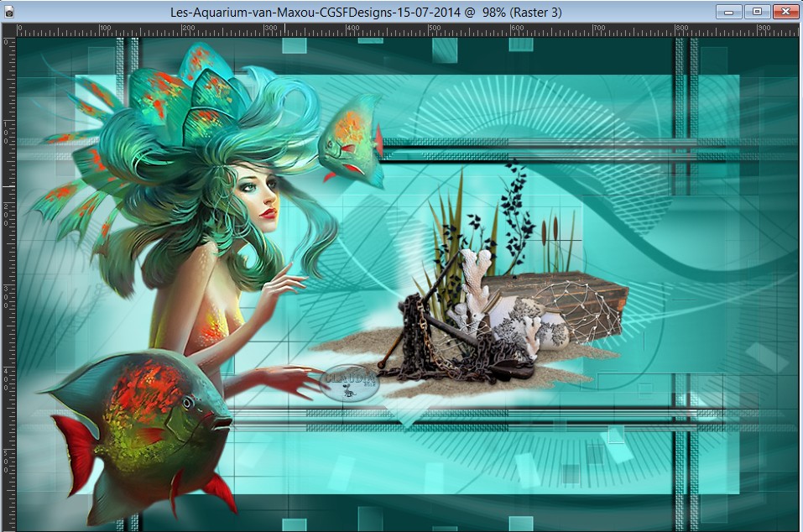Click the window title Les-Aquarium-van-Maxou text

point(366,13)
